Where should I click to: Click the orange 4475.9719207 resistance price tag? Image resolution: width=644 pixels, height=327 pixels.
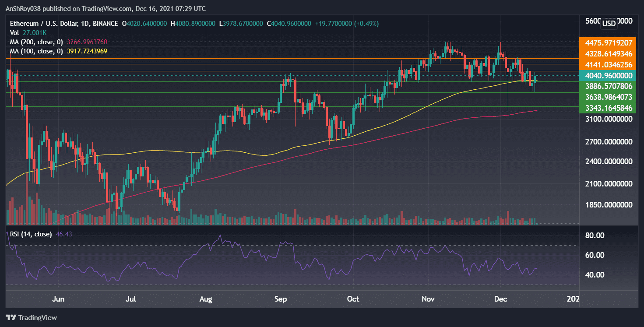click(x=609, y=43)
